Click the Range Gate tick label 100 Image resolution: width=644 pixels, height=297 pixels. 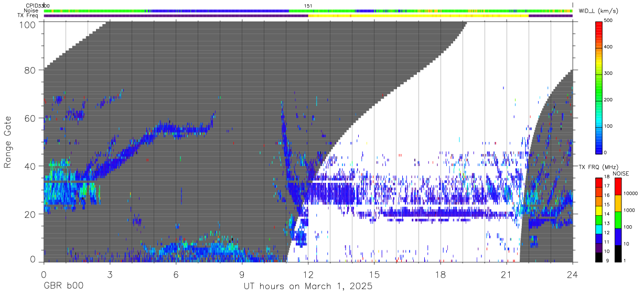click(x=28, y=24)
